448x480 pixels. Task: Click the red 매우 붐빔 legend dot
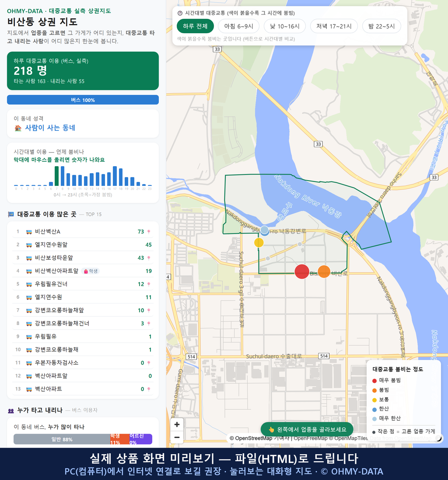coord(374,381)
